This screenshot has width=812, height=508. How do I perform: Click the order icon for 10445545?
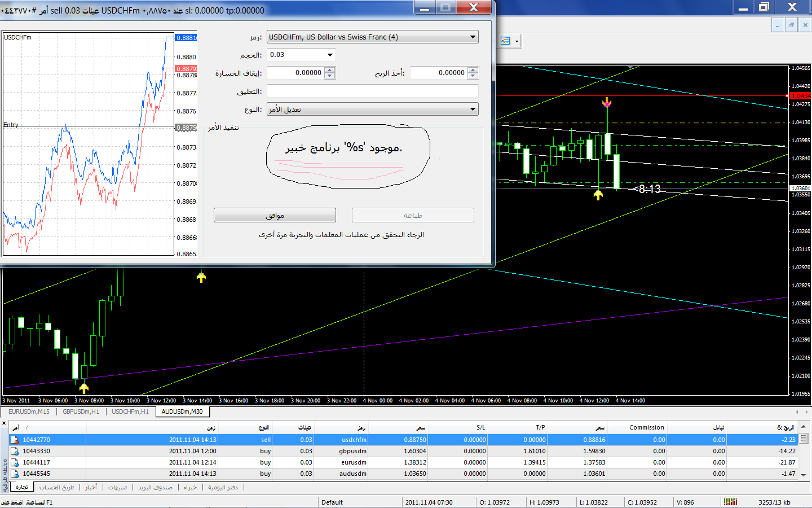15,474
